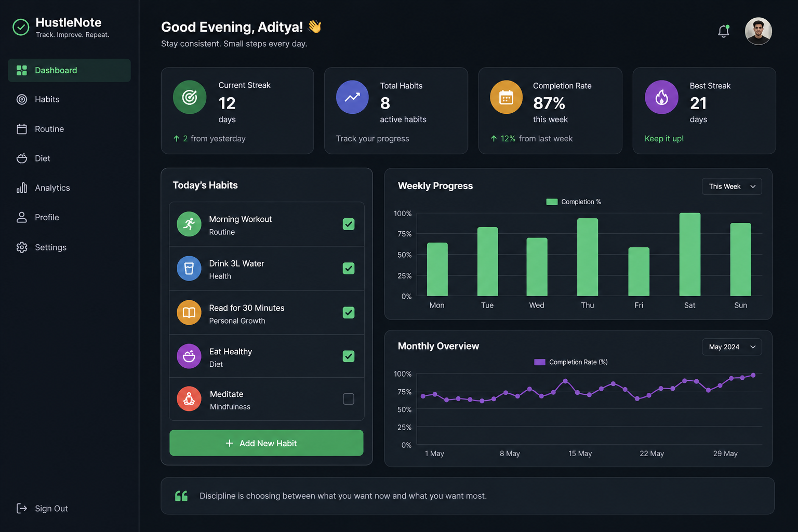Open the This Week dropdown in Weekly Progress
This screenshot has width=798, height=532.
click(x=731, y=187)
